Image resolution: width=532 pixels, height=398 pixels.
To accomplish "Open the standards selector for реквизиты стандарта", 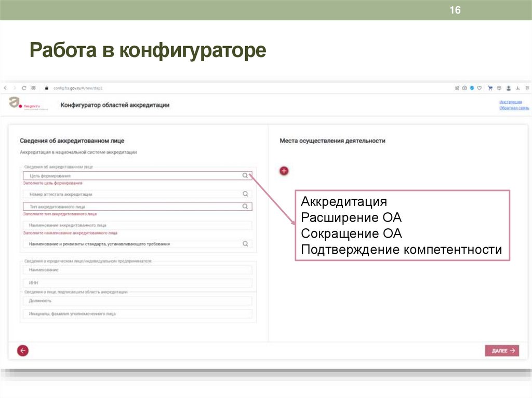I will tap(244, 242).
